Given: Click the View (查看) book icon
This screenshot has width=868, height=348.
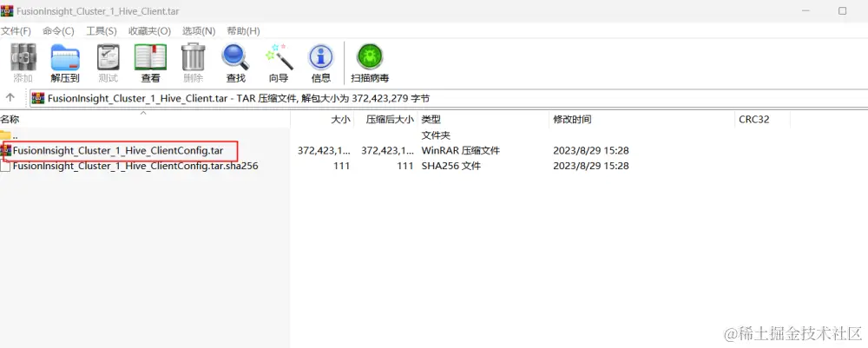Looking at the screenshot, I should (x=150, y=57).
